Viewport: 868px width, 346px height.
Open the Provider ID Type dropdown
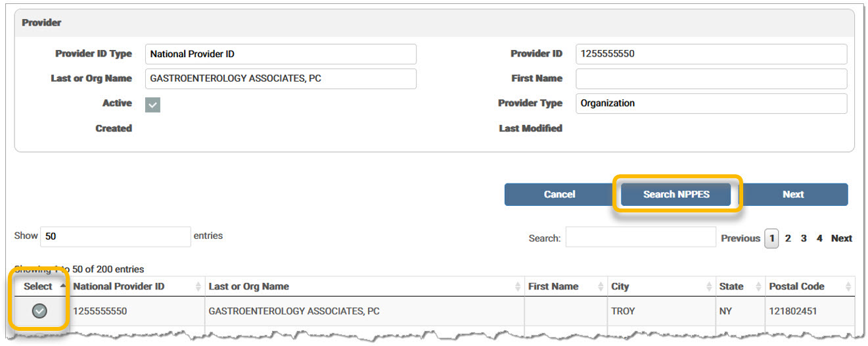pyautogui.click(x=281, y=54)
